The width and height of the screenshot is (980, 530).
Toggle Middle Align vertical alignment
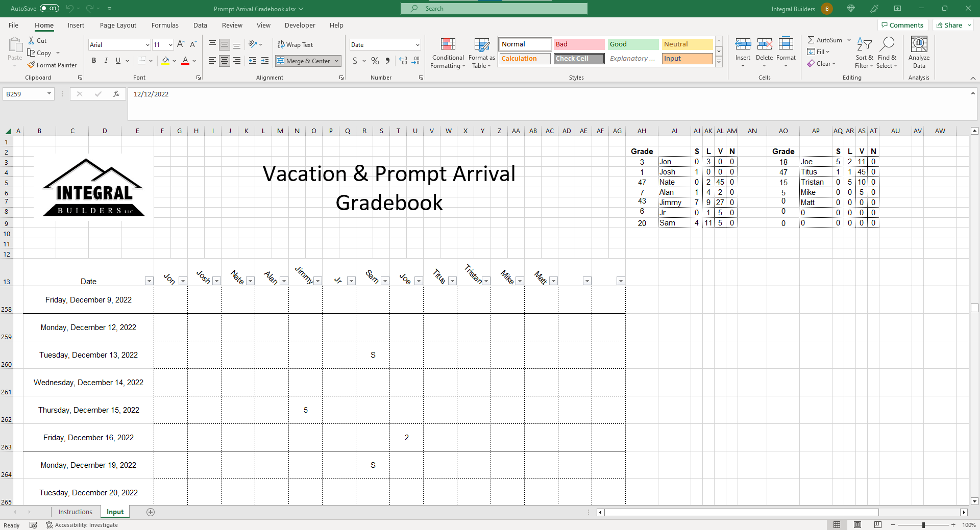point(225,44)
